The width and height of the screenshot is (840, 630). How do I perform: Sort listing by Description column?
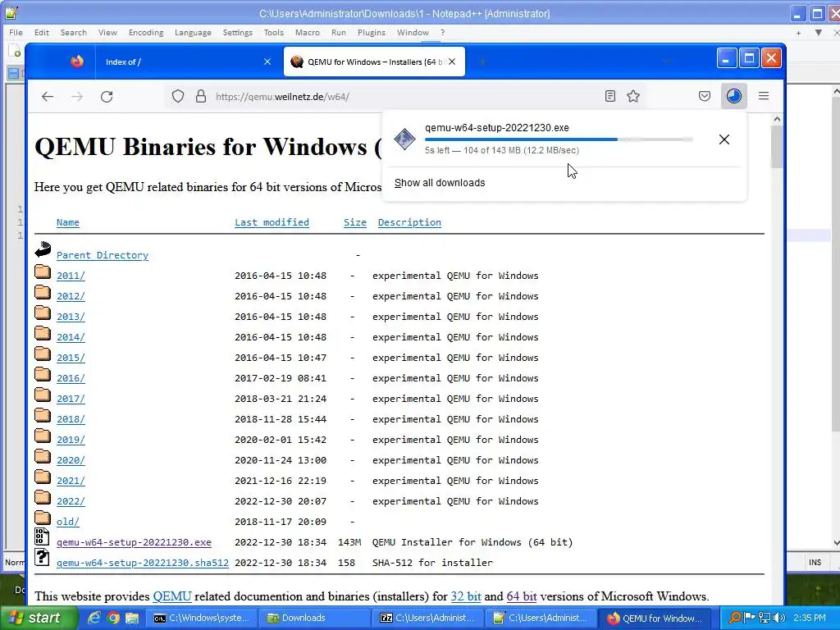tap(409, 222)
